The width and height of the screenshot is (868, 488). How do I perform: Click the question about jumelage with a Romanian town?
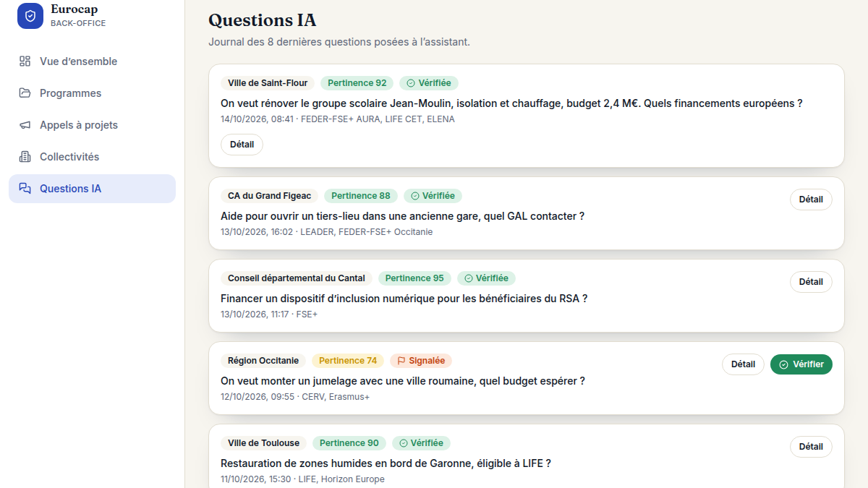(x=403, y=381)
